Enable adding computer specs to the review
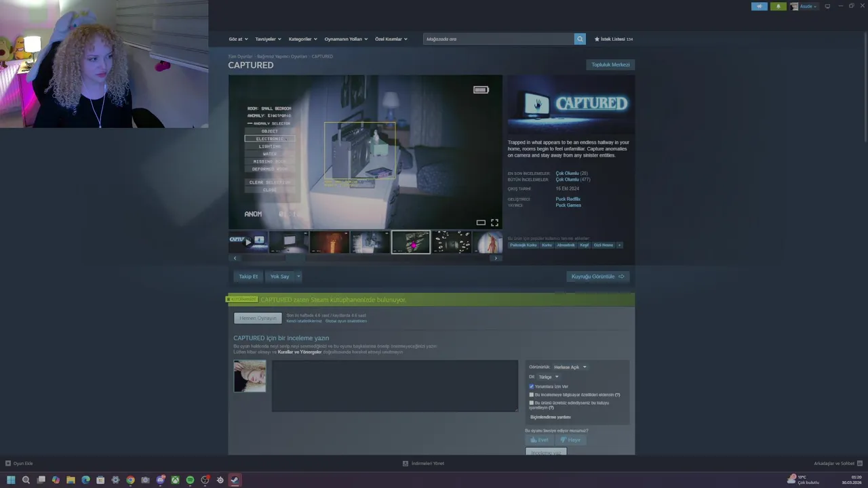 pyautogui.click(x=532, y=394)
